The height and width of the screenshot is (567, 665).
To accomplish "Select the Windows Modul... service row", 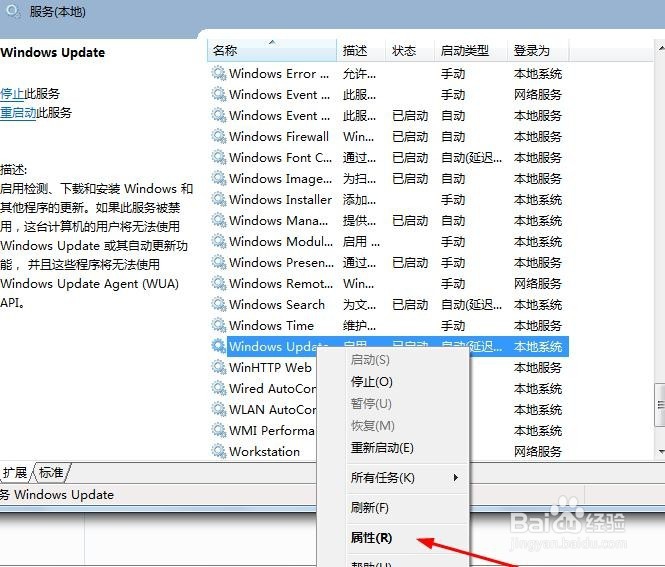I will 388,241.
